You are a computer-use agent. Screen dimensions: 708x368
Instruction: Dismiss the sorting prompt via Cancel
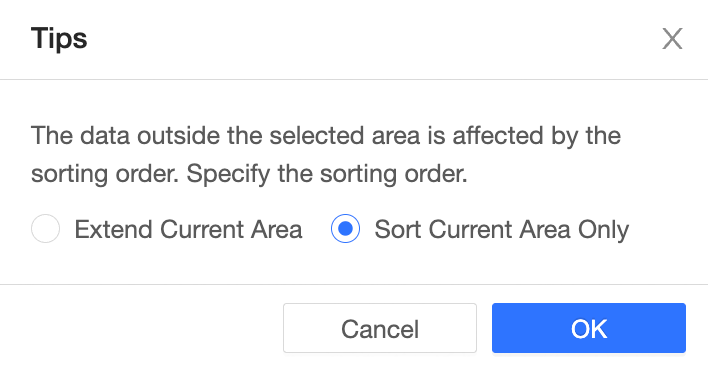tap(380, 328)
